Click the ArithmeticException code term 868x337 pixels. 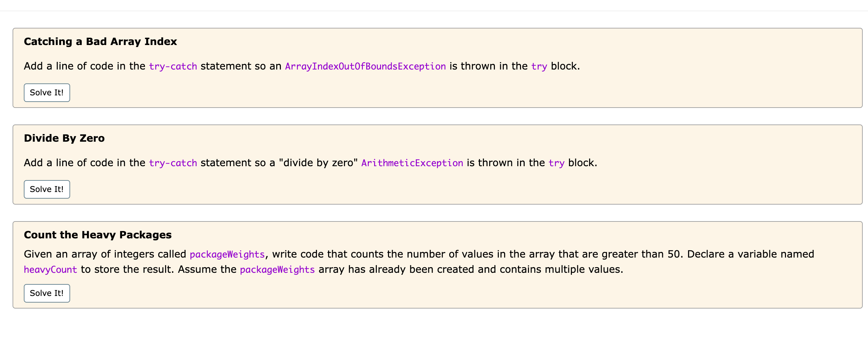[x=412, y=163]
